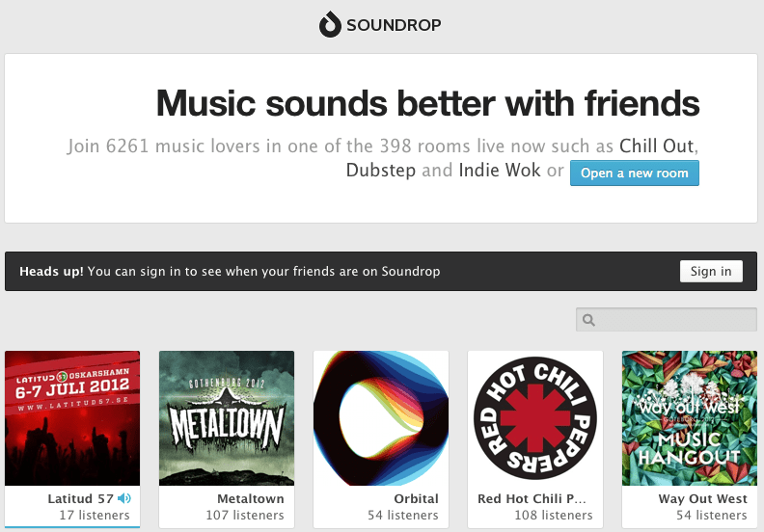764x532 pixels.
Task: Select the Red Hot Chili Peppers cover
Action: pyautogui.click(x=535, y=417)
